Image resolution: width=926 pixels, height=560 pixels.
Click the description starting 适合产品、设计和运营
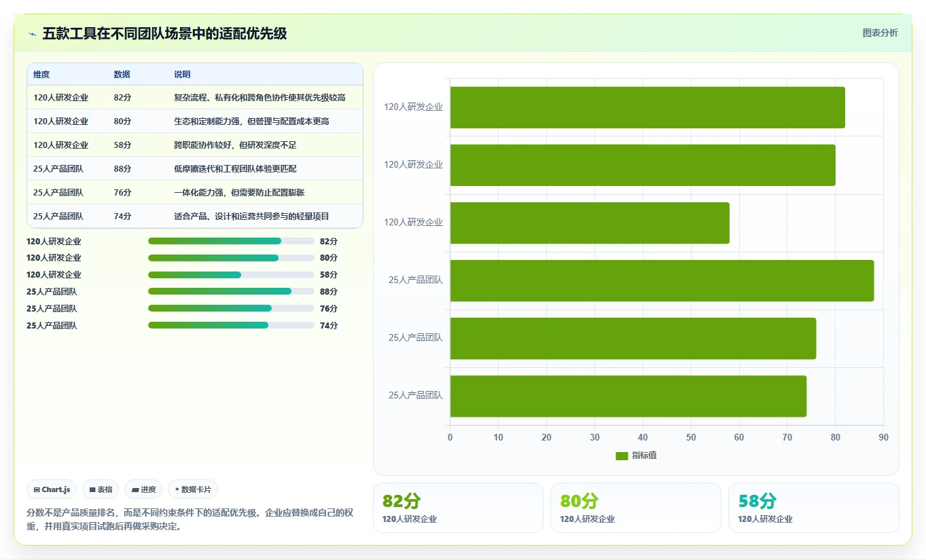[x=251, y=217]
